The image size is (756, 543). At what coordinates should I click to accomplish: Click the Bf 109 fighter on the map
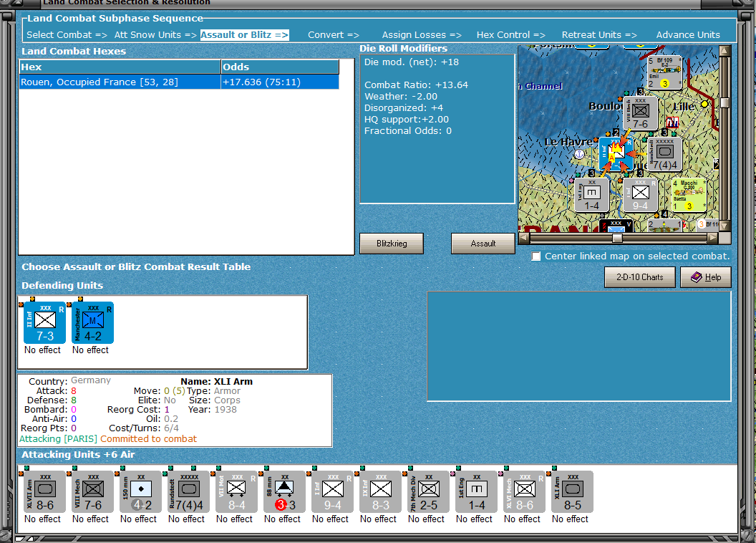tap(664, 72)
